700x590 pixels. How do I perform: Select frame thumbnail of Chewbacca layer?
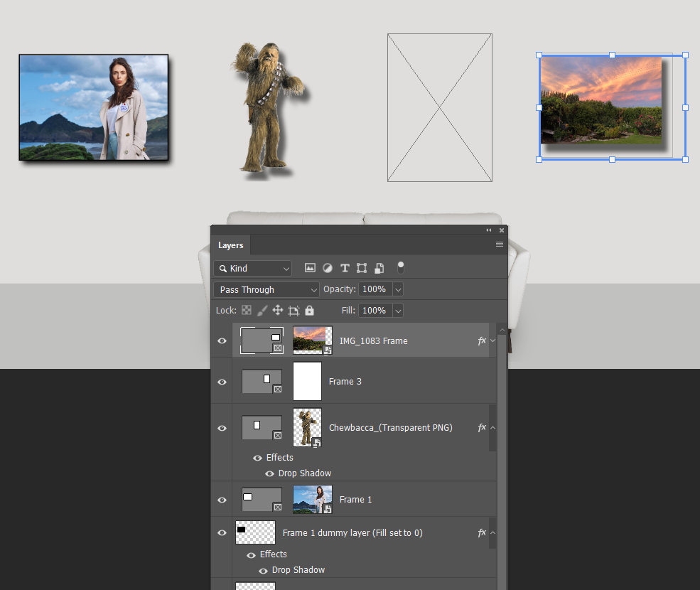coord(262,427)
